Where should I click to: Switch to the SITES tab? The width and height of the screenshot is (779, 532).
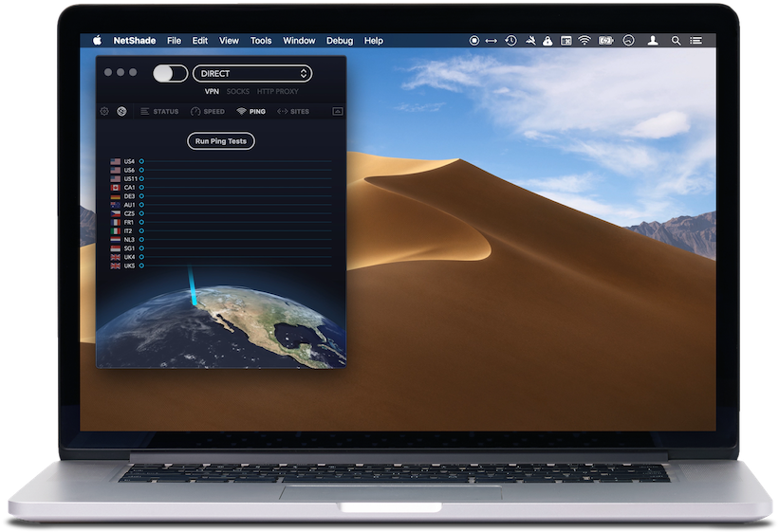(x=293, y=111)
